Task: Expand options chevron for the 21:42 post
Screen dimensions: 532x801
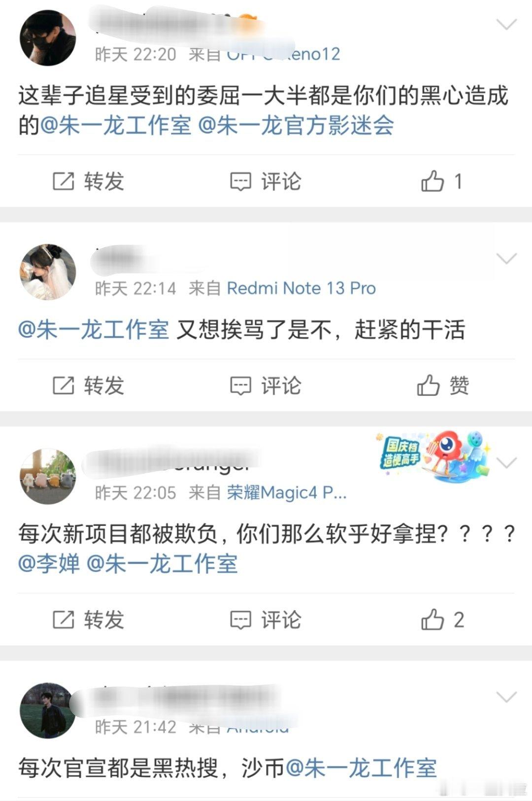Action: (506, 697)
